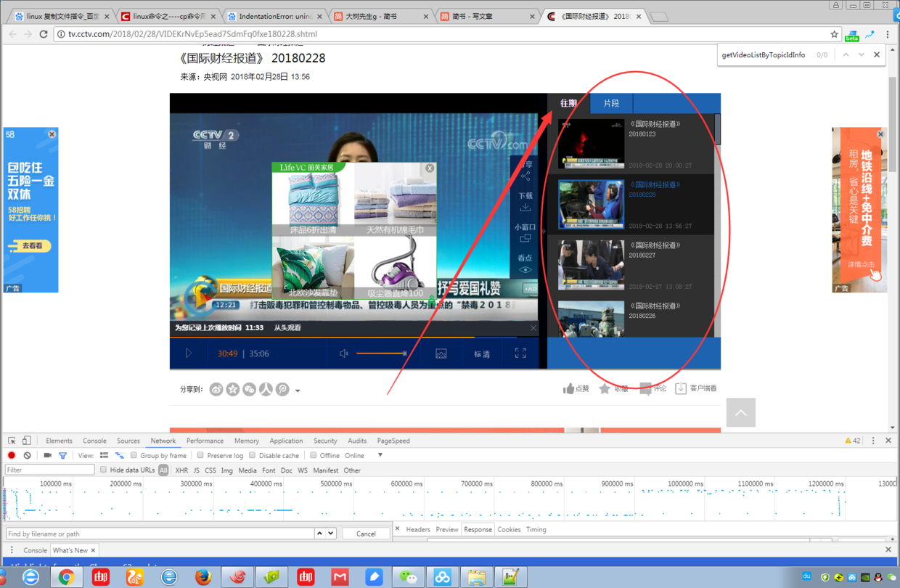
Task: Go to previous match in network search
Action: [320, 534]
